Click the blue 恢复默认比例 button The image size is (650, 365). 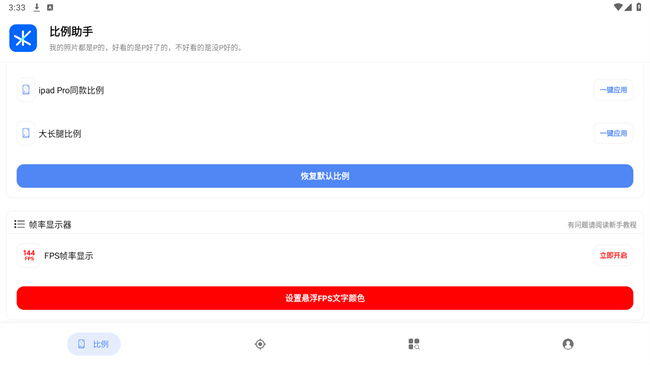325,176
